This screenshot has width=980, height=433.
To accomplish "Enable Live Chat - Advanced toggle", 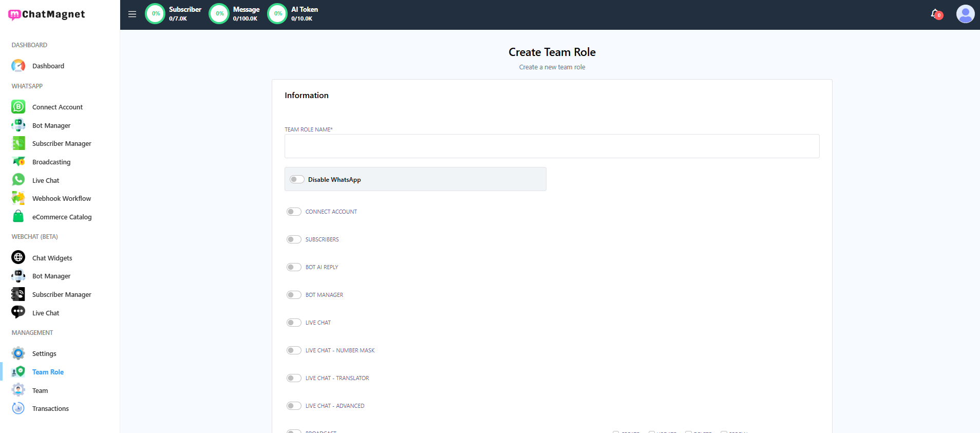I will point(294,406).
